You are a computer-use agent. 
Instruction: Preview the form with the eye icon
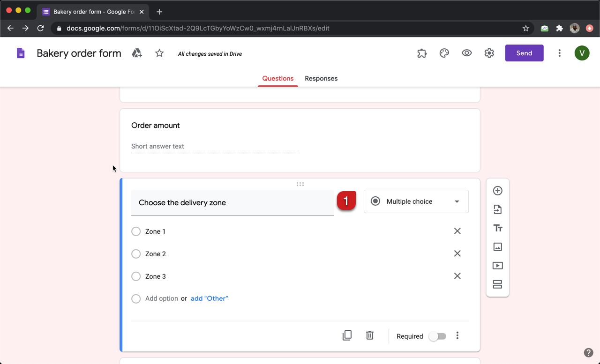(466, 53)
